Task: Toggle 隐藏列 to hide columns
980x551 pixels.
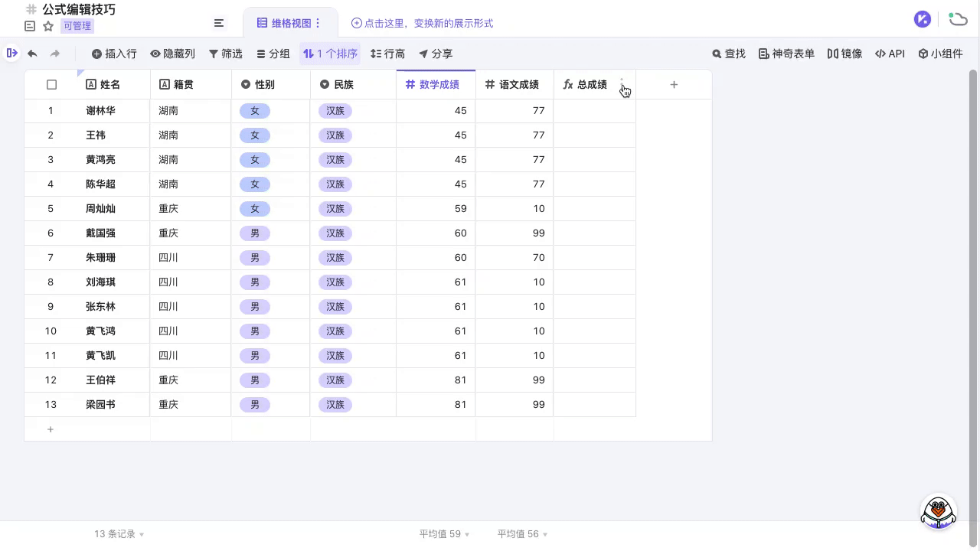Action: pyautogui.click(x=172, y=54)
